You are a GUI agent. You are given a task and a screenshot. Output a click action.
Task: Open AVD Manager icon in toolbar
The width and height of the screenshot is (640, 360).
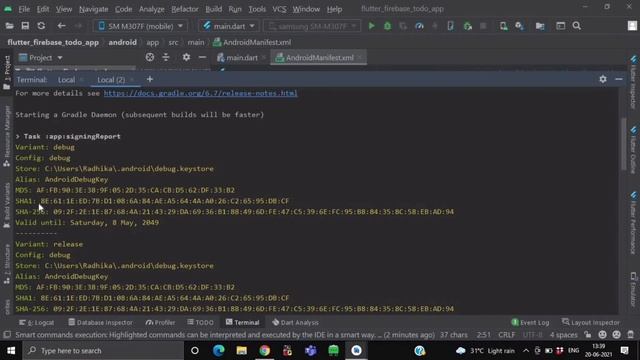pos(503,26)
